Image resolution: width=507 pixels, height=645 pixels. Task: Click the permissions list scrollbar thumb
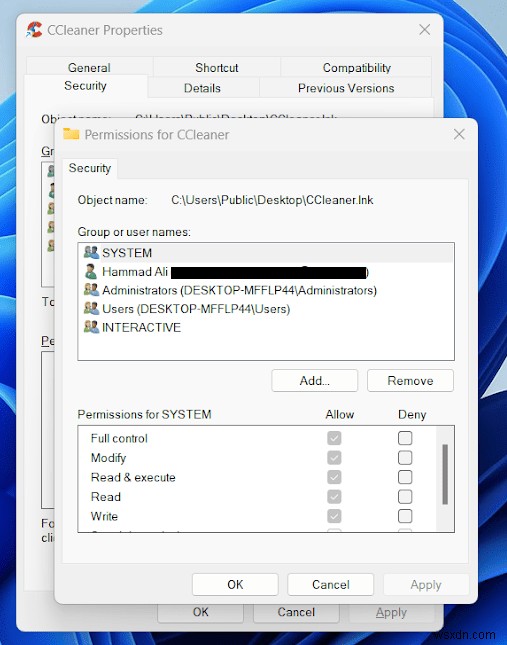(x=445, y=474)
